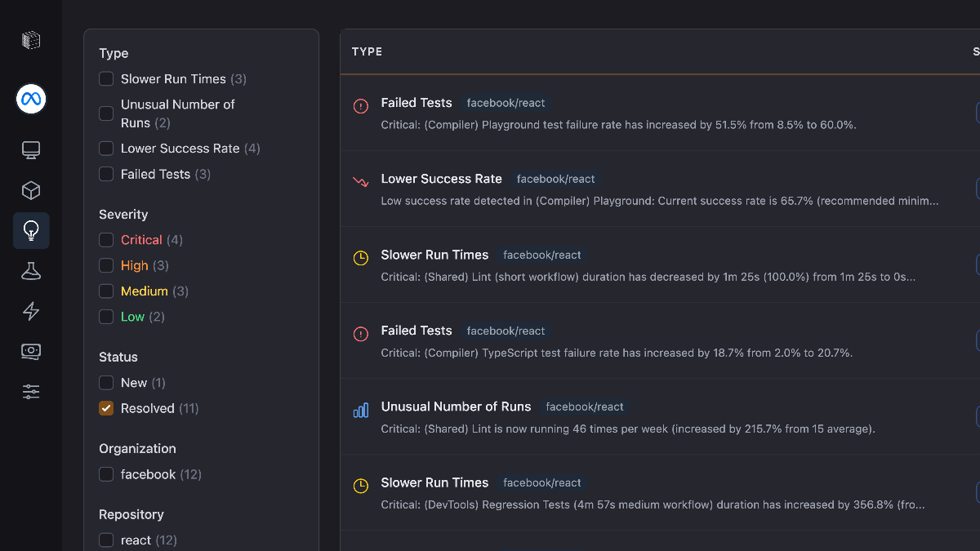Image resolution: width=980 pixels, height=551 pixels.
Task: Click facebook/react tag on TypeScript Failed Tests
Action: (x=506, y=331)
